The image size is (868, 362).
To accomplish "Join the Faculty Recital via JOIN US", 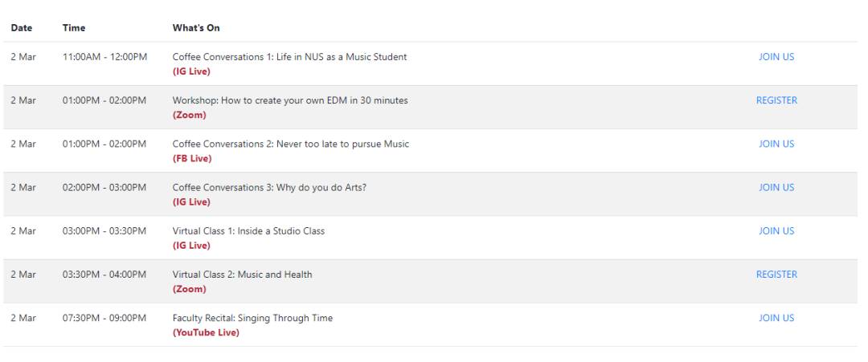I will (776, 317).
